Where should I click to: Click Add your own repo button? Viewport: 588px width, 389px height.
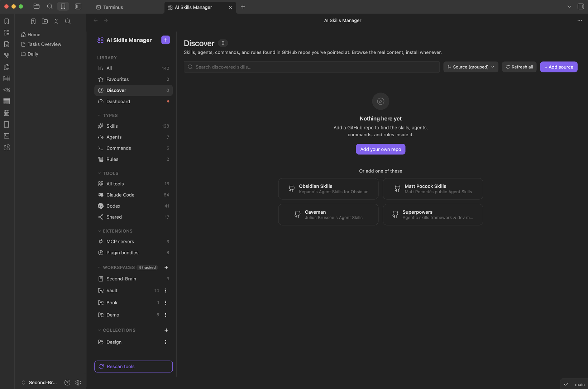pyautogui.click(x=381, y=149)
